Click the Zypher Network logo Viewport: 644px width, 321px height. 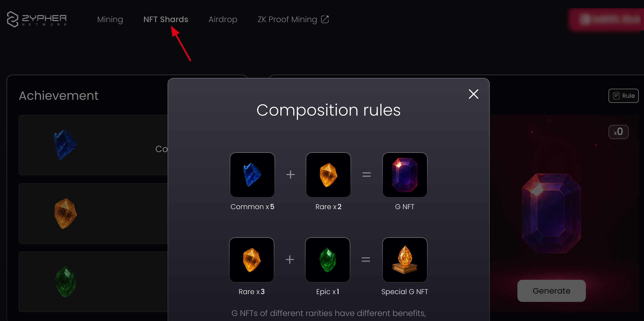(x=37, y=19)
